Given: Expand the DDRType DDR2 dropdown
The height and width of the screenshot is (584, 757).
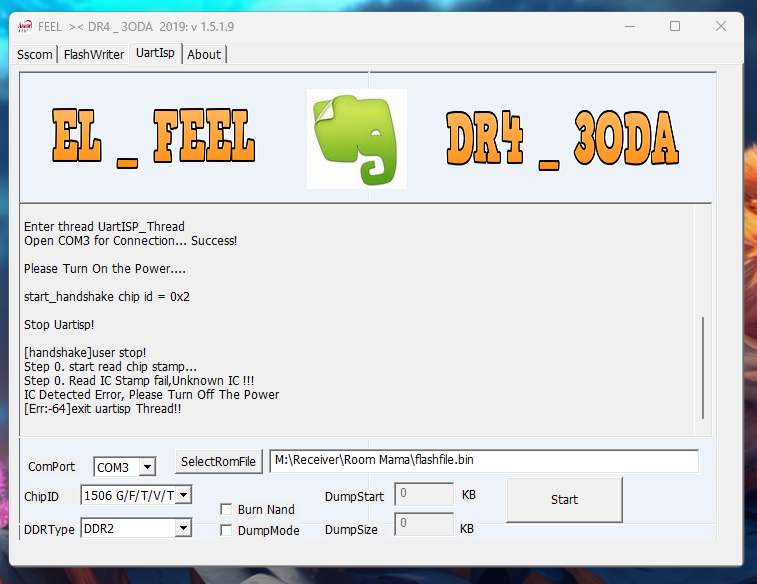Looking at the screenshot, I should pyautogui.click(x=183, y=528).
